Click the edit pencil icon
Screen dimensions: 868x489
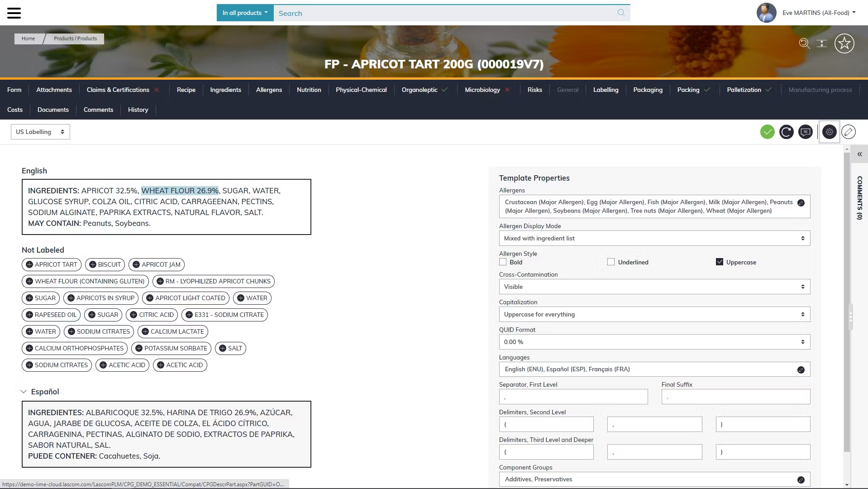tap(849, 132)
